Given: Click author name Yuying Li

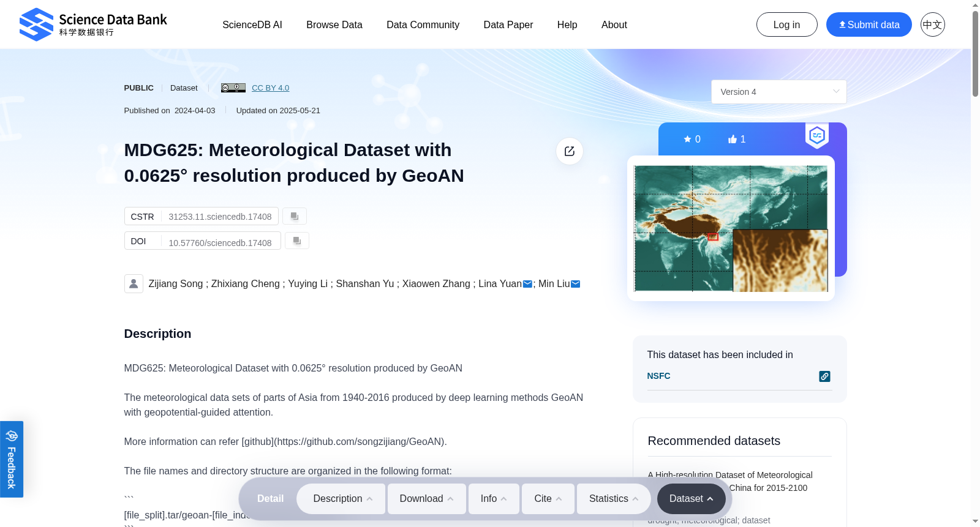Looking at the screenshot, I should coord(308,284).
